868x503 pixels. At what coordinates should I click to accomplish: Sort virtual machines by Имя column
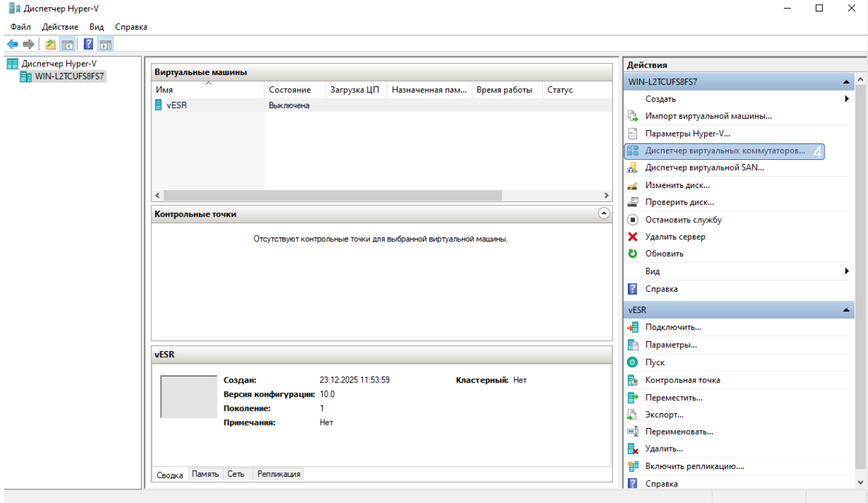click(x=208, y=90)
